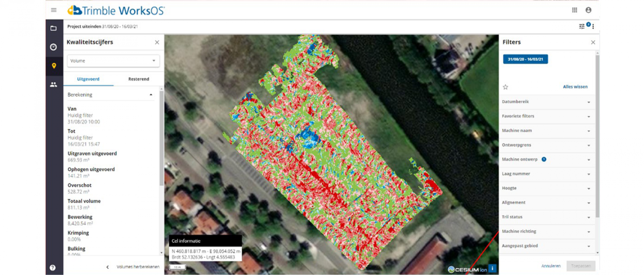This screenshot has height=275, width=644.
Task: Open the apps grid launcher icon
Action: pyautogui.click(x=574, y=10)
